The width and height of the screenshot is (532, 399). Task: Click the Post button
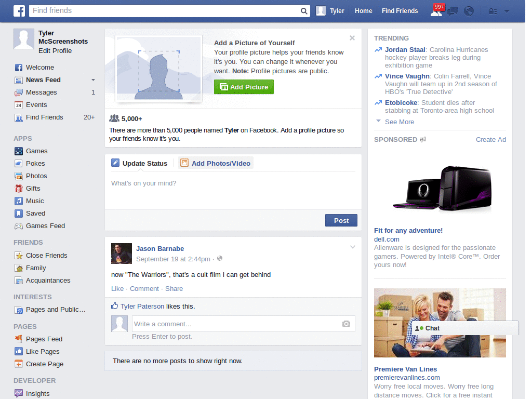coord(341,220)
